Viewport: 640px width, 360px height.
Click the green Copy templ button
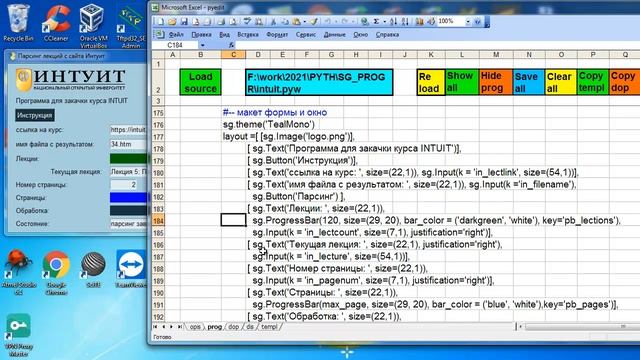click(x=593, y=82)
